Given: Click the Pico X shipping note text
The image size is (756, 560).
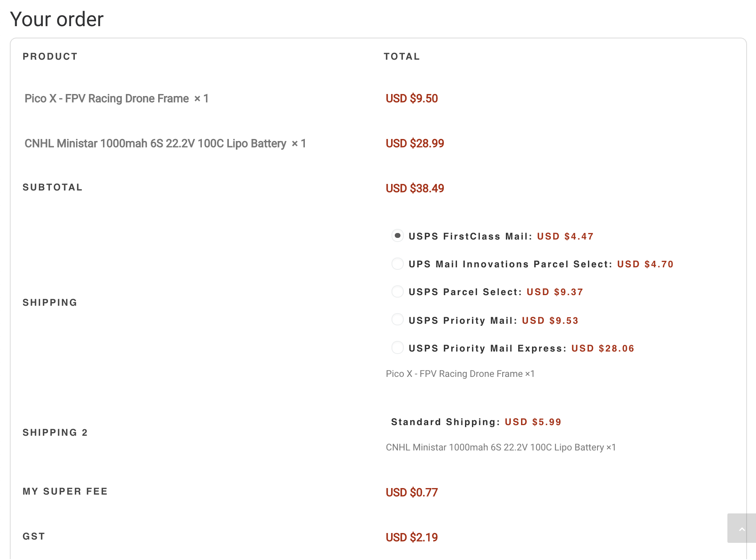Looking at the screenshot, I should pos(460,374).
